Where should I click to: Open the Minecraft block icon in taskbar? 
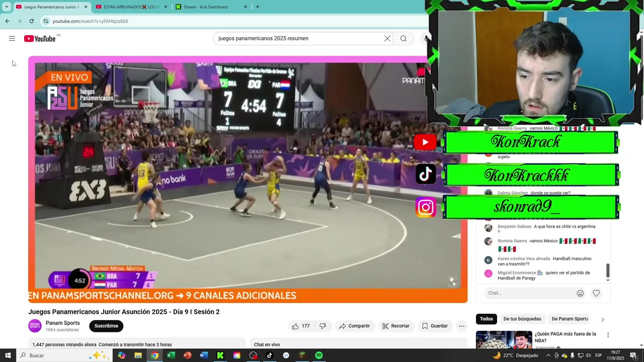[x=302, y=355]
